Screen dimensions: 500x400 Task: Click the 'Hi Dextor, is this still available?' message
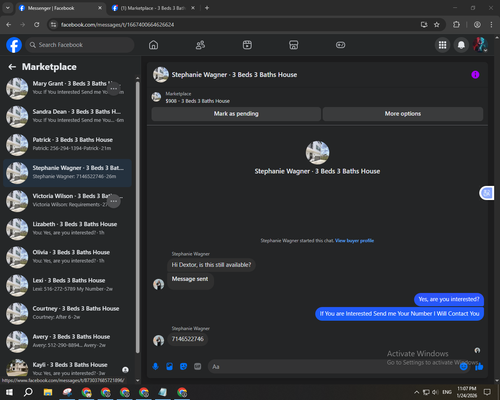[x=211, y=265]
